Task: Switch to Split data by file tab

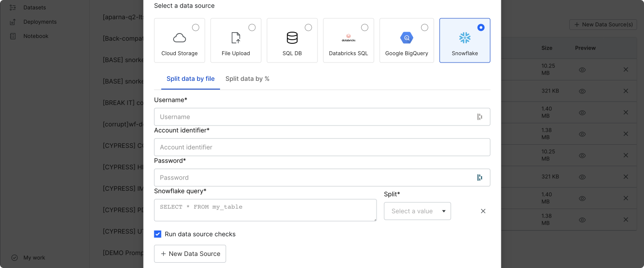Action: click(x=191, y=79)
